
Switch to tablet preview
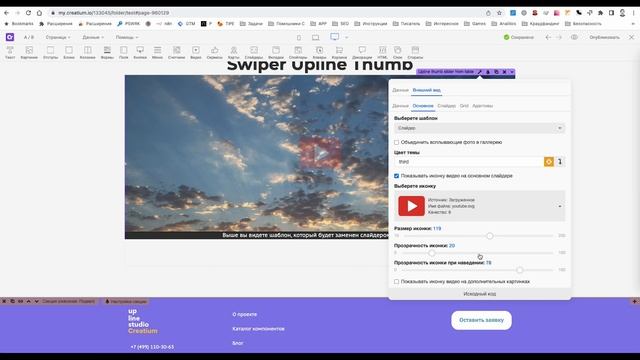click(316, 38)
